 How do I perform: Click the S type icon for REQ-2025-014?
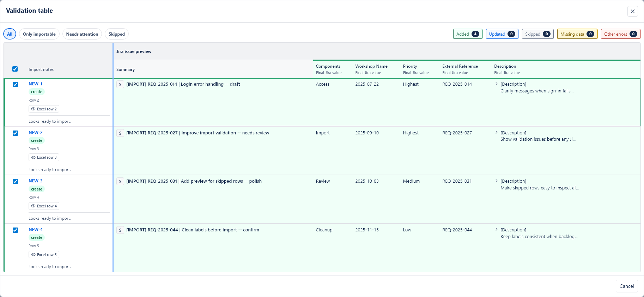[120, 84]
